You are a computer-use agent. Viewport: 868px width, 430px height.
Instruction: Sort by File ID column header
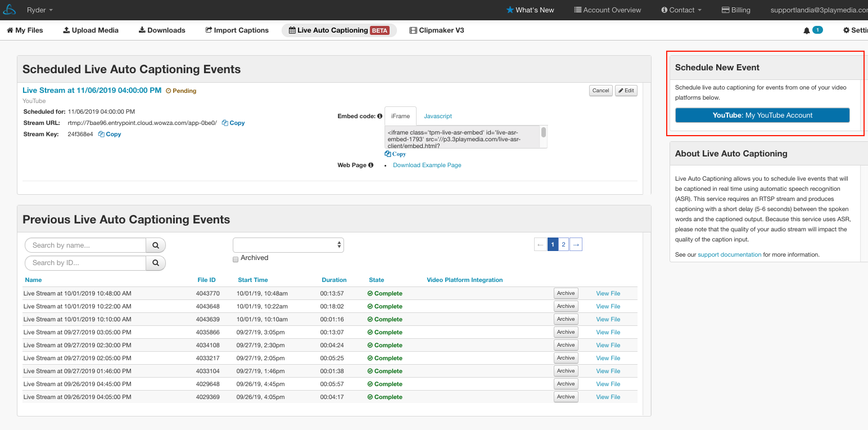click(206, 280)
